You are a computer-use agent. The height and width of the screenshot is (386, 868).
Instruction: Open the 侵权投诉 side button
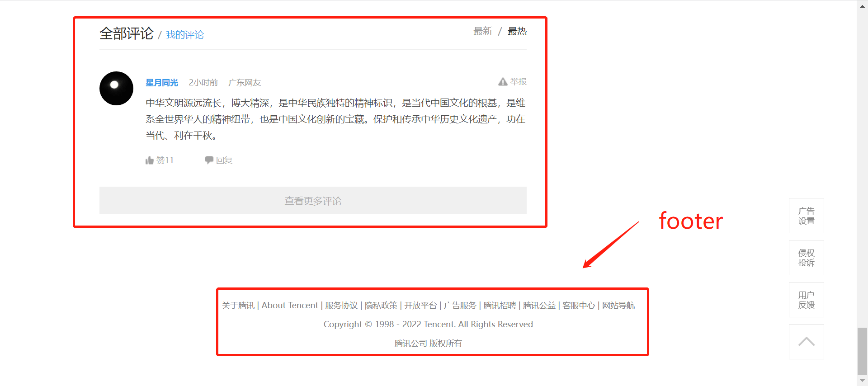[x=807, y=258]
